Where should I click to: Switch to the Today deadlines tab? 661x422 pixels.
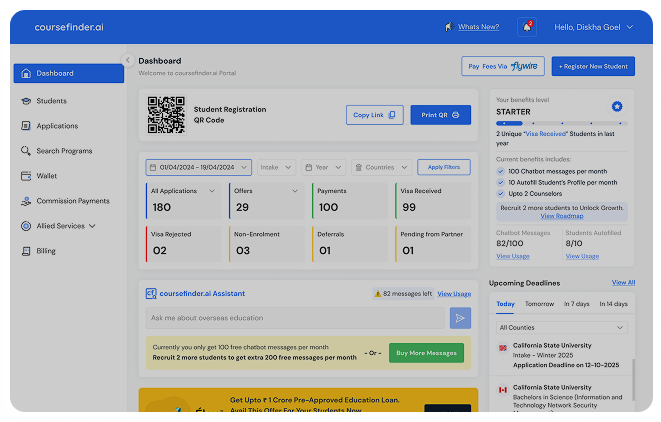click(505, 304)
